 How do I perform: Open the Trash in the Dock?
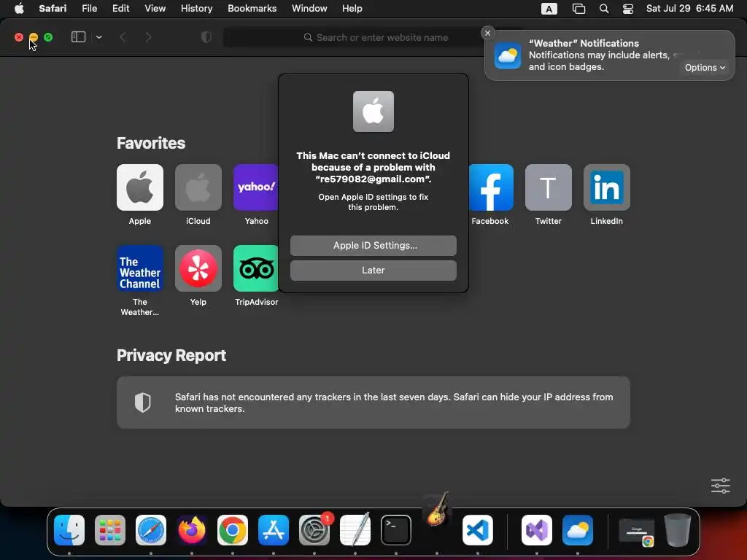click(x=678, y=530)
